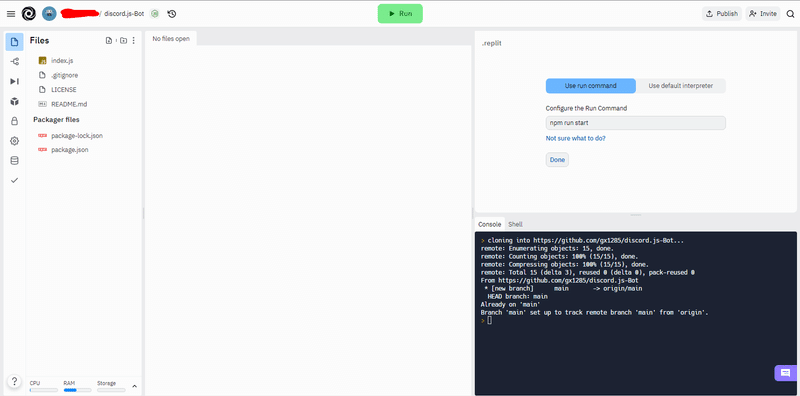Click the Done button

point(557,160)
